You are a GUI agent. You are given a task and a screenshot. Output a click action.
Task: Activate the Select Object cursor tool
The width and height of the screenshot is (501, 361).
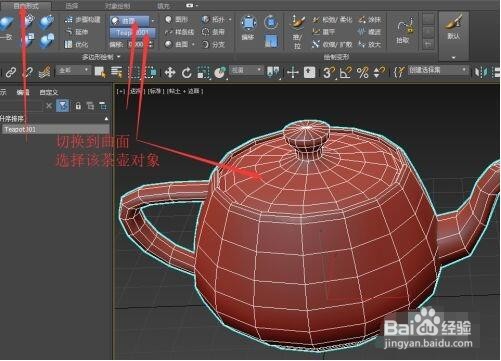(100, 72)
